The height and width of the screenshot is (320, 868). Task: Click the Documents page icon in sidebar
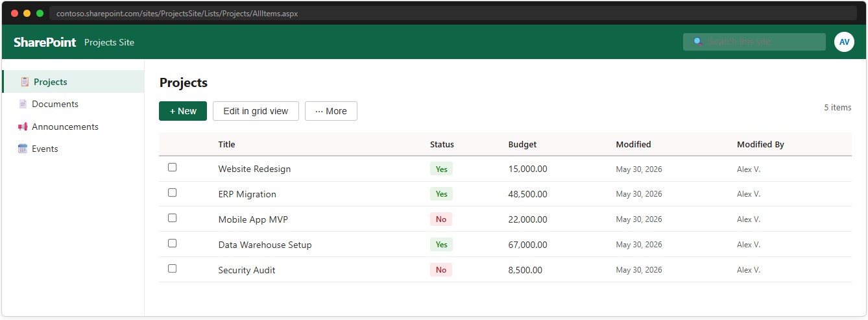pos(23,104)
